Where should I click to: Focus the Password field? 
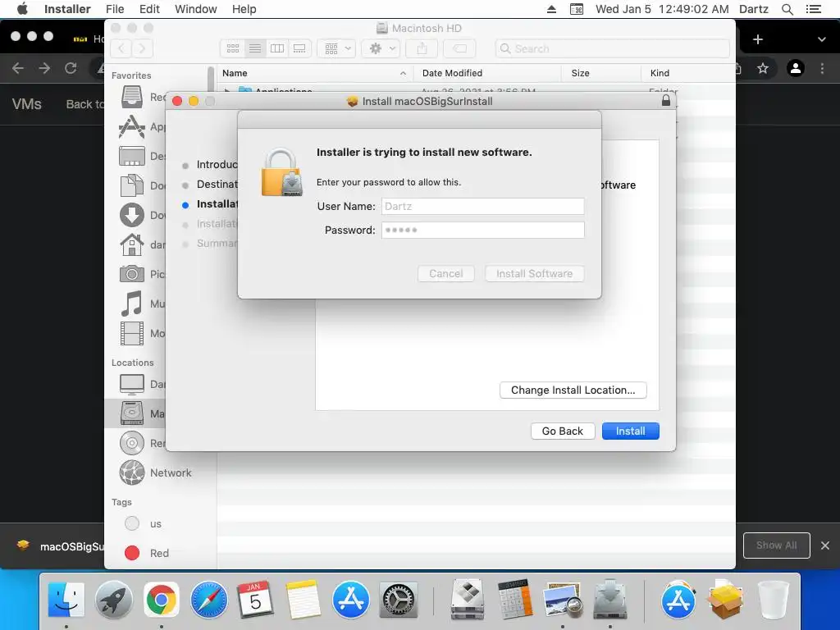pyautogui.click(x=482, y=230)
